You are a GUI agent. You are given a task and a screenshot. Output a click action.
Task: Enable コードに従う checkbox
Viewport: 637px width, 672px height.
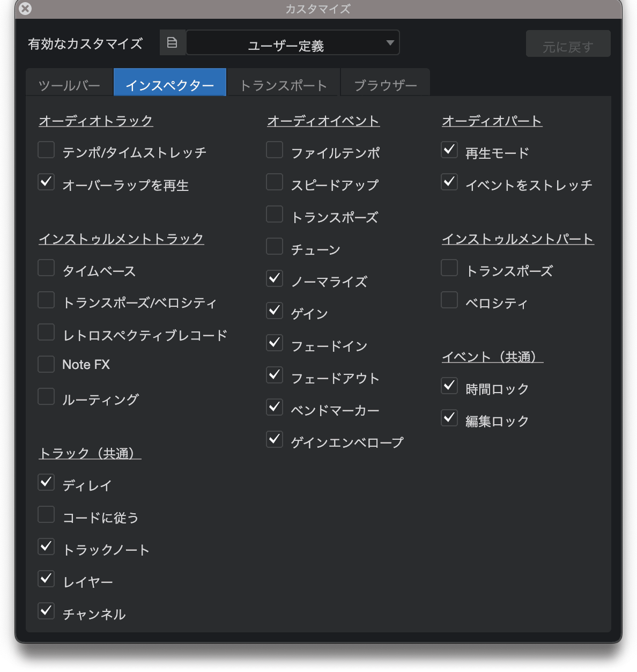click(46, 515)
